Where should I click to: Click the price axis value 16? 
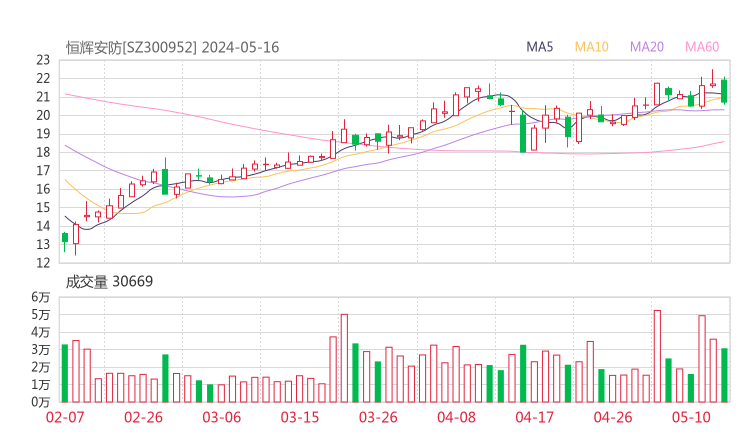click(43, 189)
